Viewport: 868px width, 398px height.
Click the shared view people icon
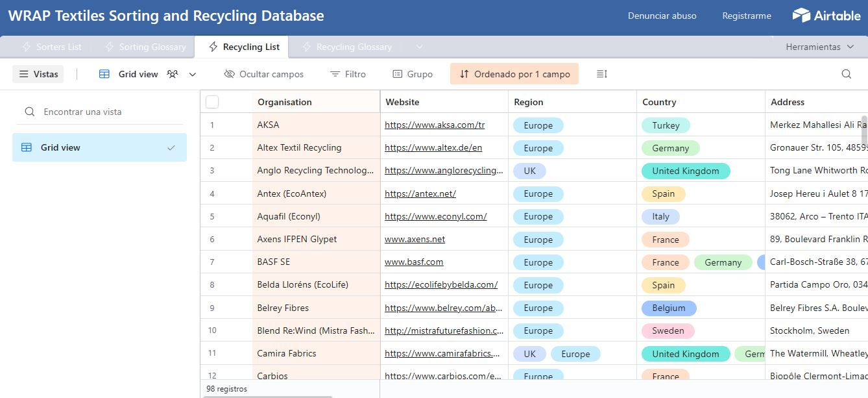tap(173, 74)
